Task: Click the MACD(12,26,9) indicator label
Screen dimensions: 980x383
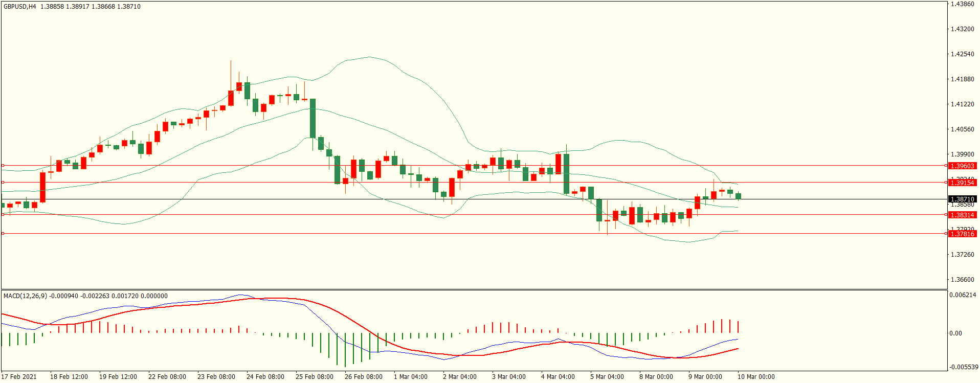Action: pyautogui.click(x=26, y=296)
